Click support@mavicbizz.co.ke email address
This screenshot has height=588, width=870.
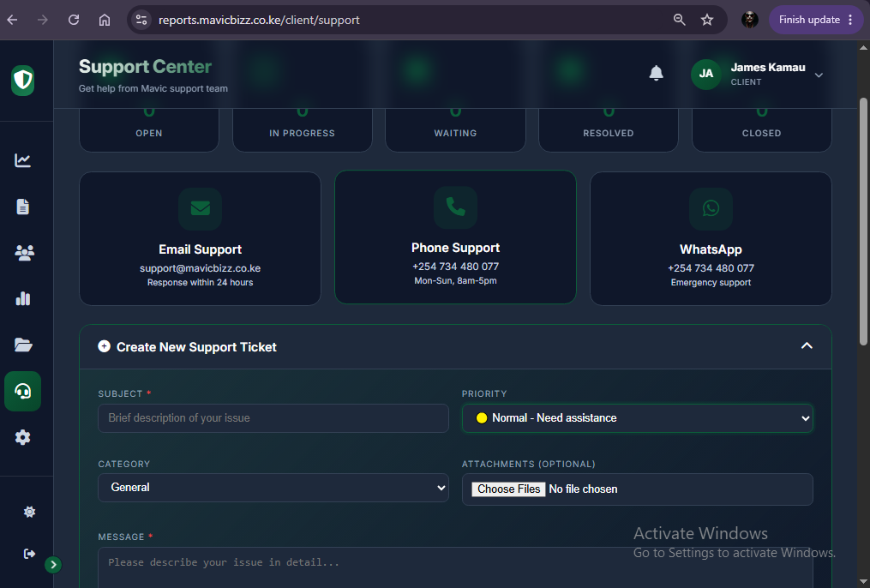[x=201, y=268]
